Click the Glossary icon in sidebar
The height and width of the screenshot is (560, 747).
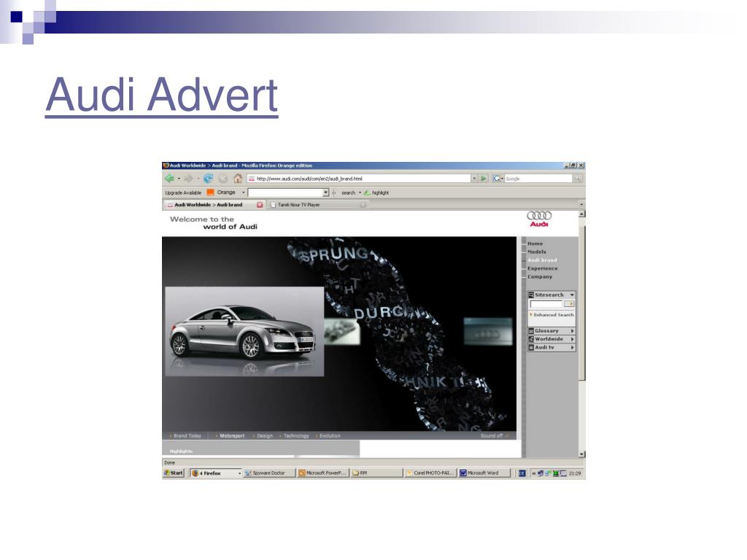[531, 331]
